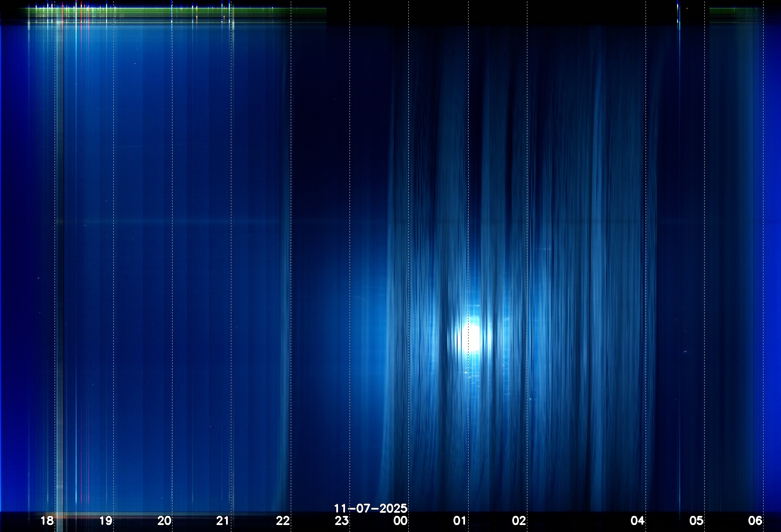Click the 05 hour label
The image size is (781, 532).
pyautogui.click(x=696, y=521)
